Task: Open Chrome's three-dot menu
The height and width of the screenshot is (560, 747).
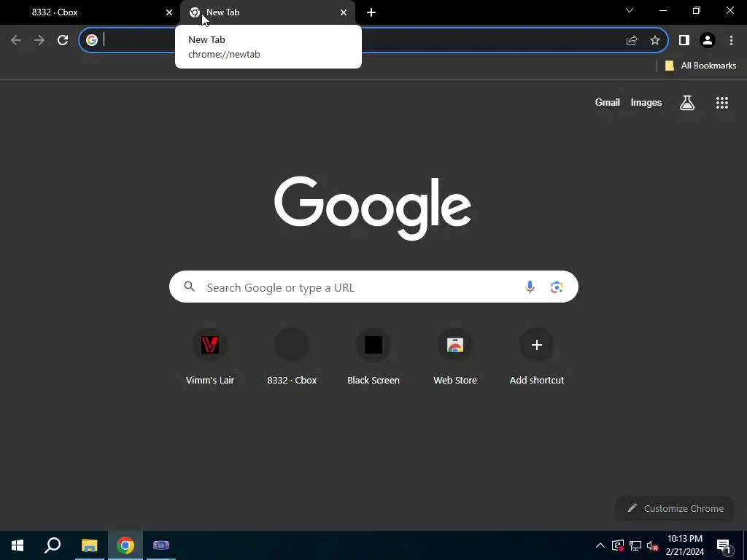Action: point(731,40)
